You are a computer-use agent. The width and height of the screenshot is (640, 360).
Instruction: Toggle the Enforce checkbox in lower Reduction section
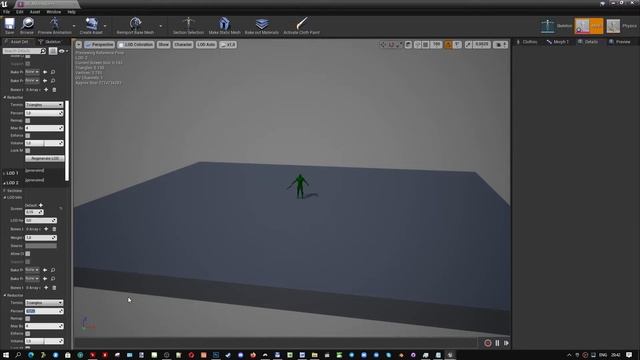(x=28, y=333)
